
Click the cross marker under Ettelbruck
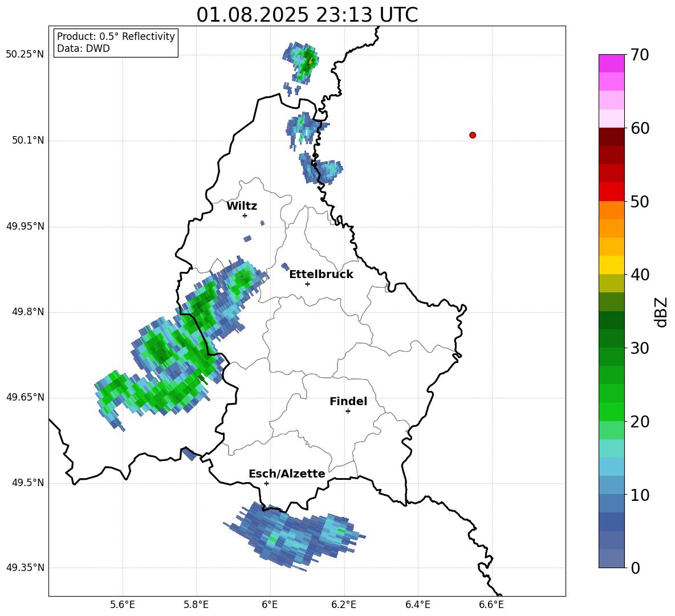(307, 284)
